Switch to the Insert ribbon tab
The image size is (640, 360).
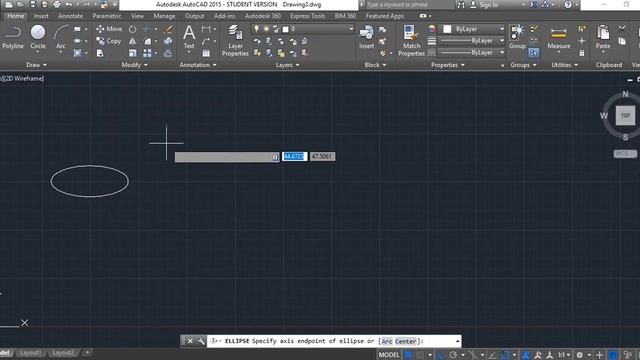41,16
